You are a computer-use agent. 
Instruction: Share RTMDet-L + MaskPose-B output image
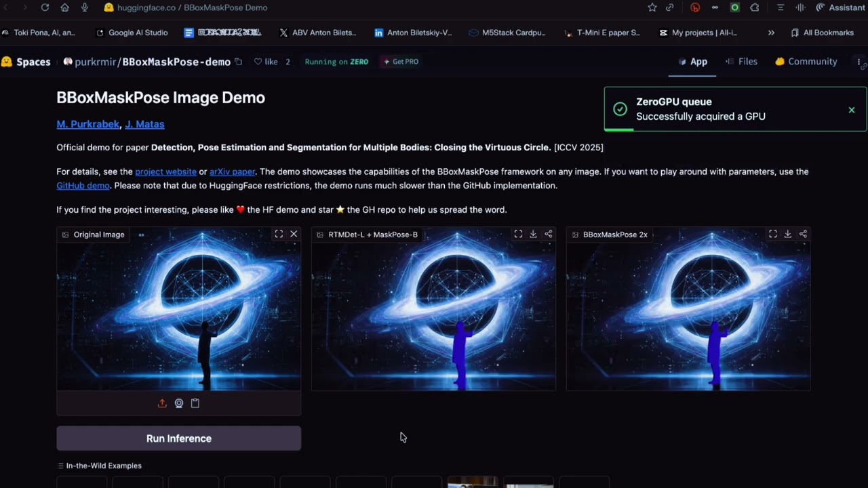(549, 234)
